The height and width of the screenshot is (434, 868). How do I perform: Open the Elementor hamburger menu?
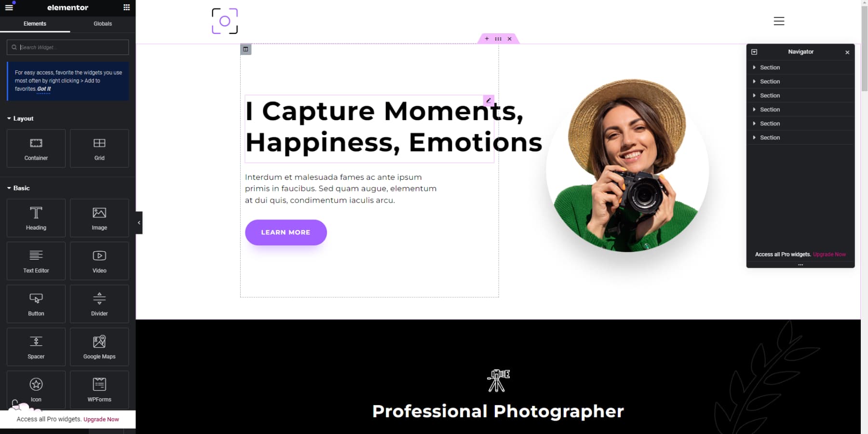point(9,8)
